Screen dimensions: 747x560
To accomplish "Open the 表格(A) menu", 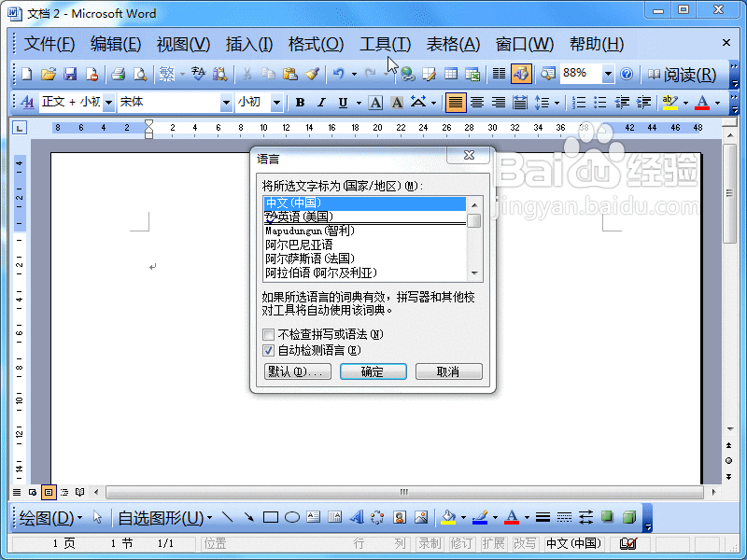I will click(453, 44).
